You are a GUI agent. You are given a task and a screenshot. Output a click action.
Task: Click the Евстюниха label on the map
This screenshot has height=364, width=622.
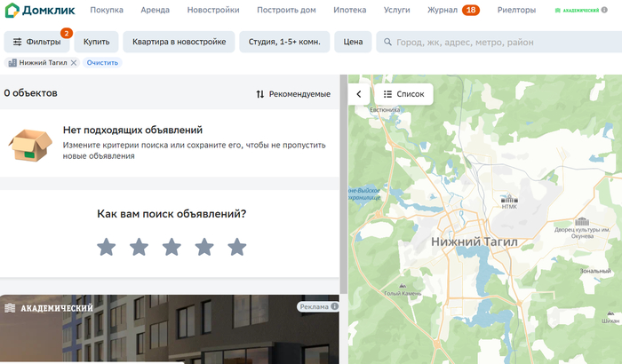pos(385,110)
